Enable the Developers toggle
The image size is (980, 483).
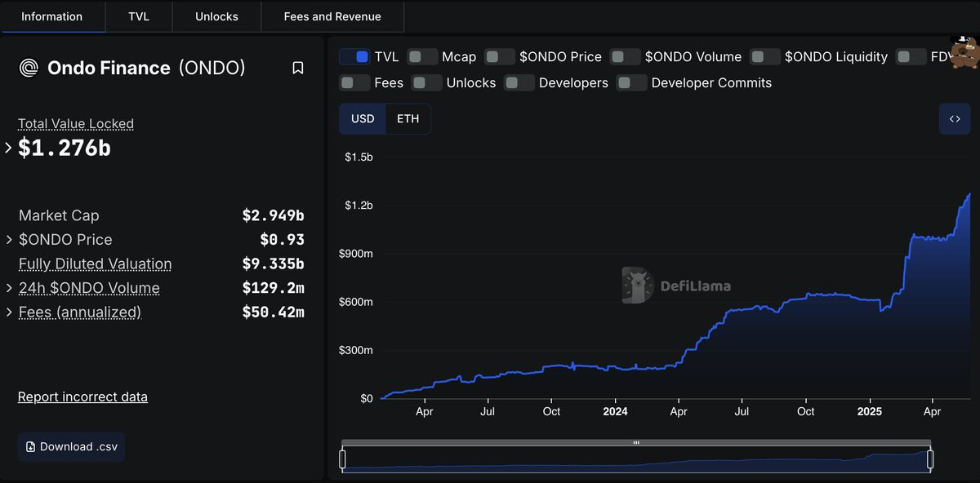pyautogui.click(x=519, y=82)
